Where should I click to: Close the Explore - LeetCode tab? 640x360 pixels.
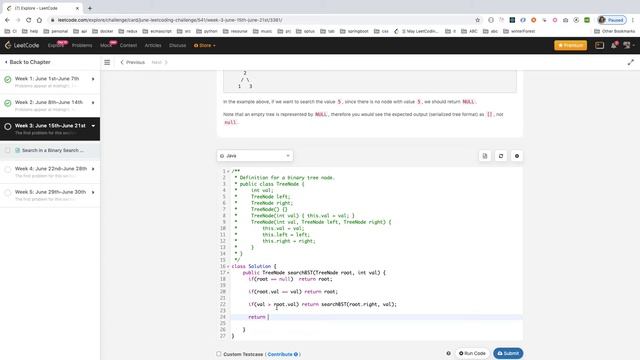77,8
